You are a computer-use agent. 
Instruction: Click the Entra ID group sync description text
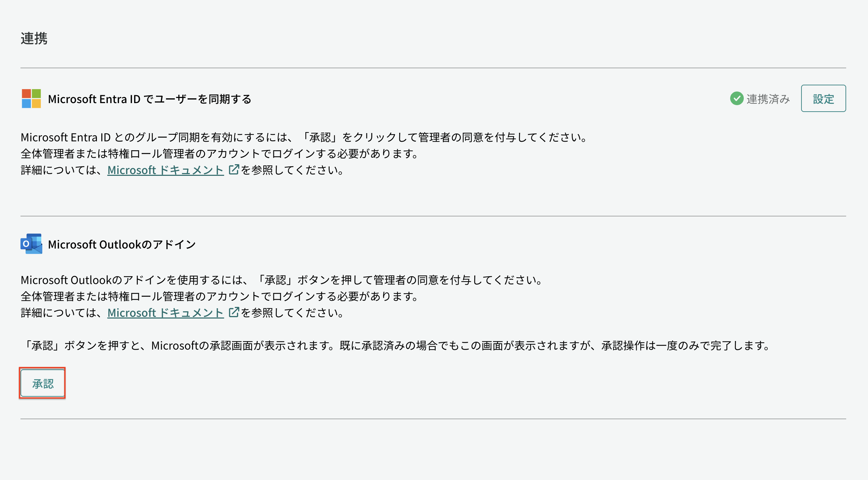pyautogui.click(x=304, y=137)
